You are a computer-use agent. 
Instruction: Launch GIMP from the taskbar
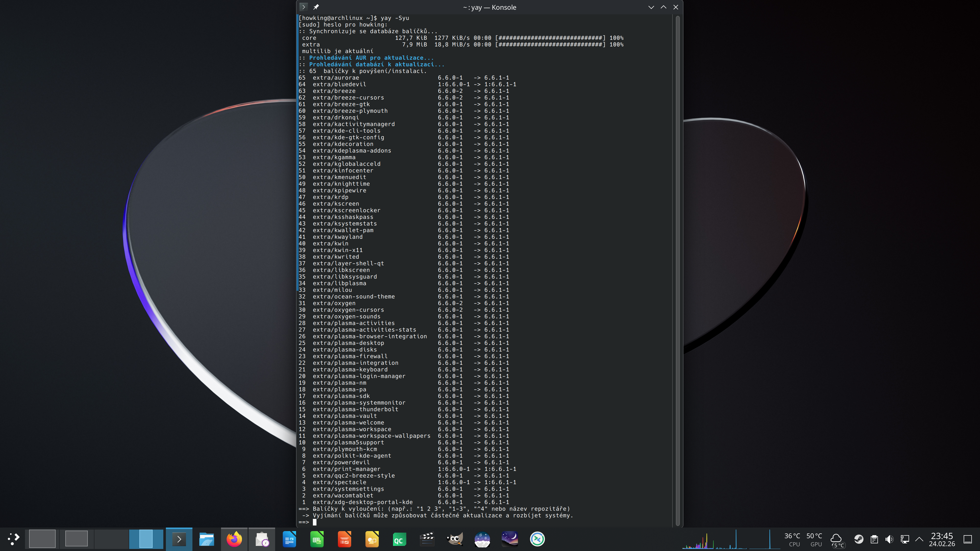coord(455,539)
